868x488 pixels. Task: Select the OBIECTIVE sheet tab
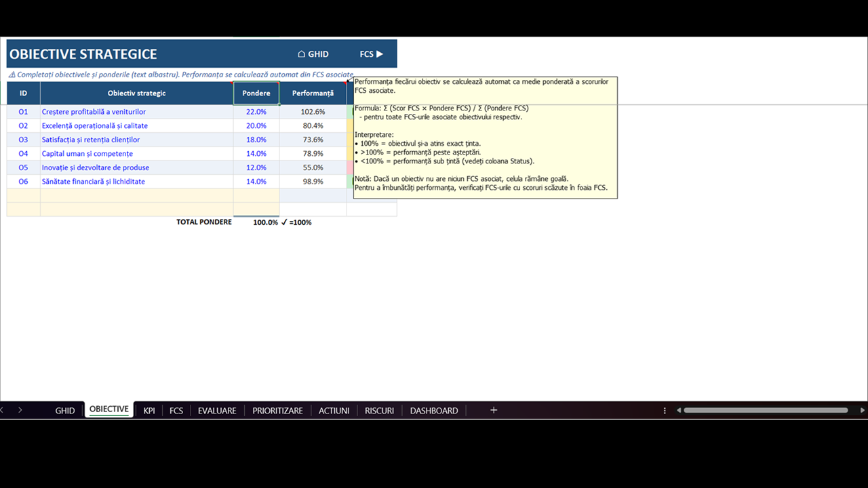[x=109, y=410]
